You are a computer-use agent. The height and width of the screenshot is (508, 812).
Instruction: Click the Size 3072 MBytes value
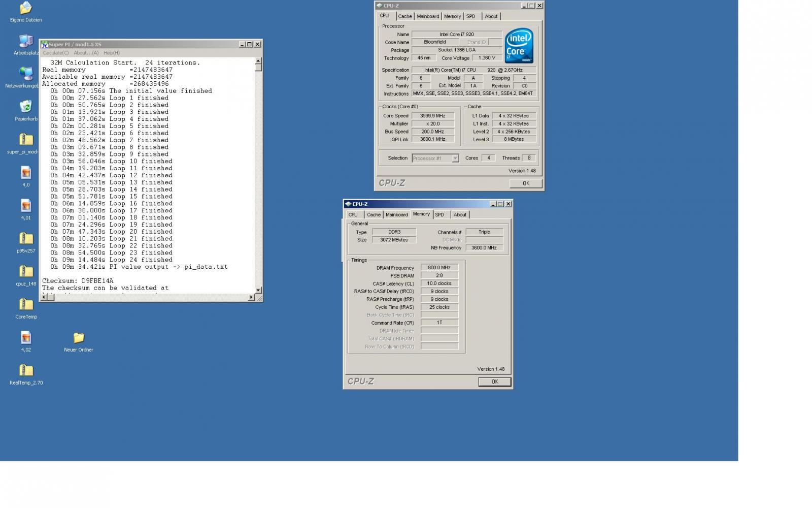coord(394,240)
